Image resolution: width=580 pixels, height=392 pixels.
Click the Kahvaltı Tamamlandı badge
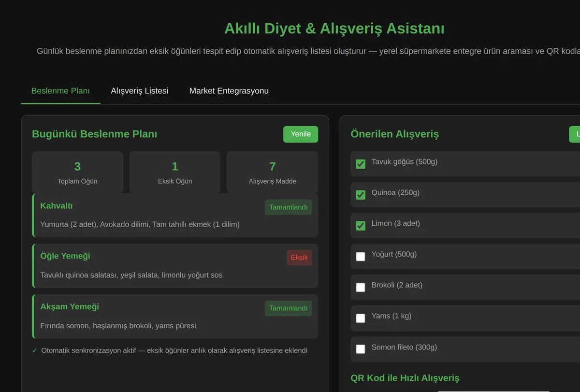tap(289, 207)
